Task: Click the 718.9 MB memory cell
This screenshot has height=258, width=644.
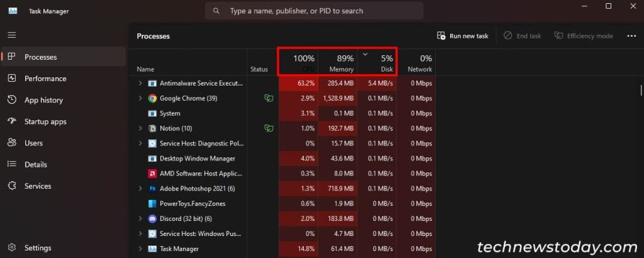Action: [x=337, y=189]
